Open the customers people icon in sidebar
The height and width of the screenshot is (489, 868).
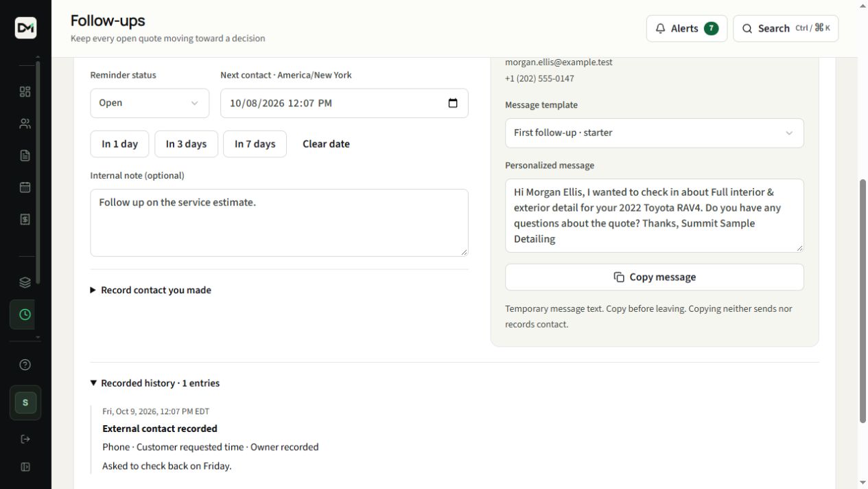(25, 124)
